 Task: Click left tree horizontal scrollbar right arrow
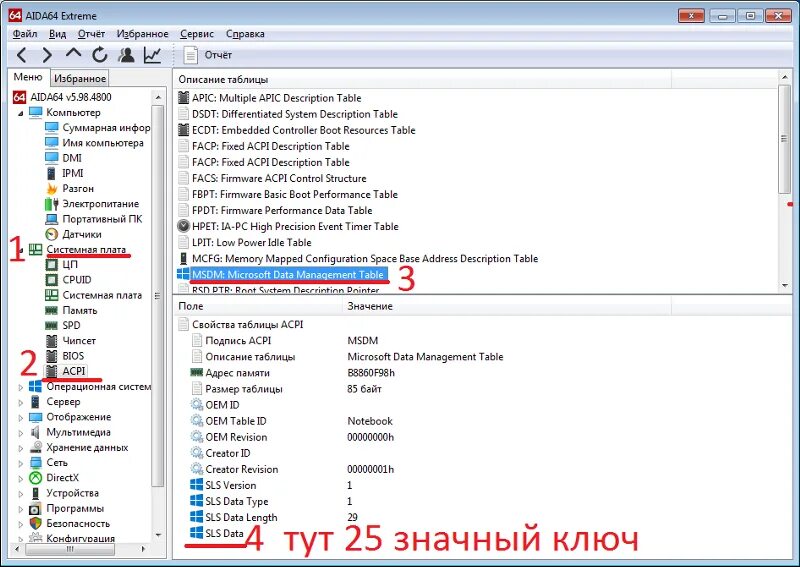pos(143,549)
